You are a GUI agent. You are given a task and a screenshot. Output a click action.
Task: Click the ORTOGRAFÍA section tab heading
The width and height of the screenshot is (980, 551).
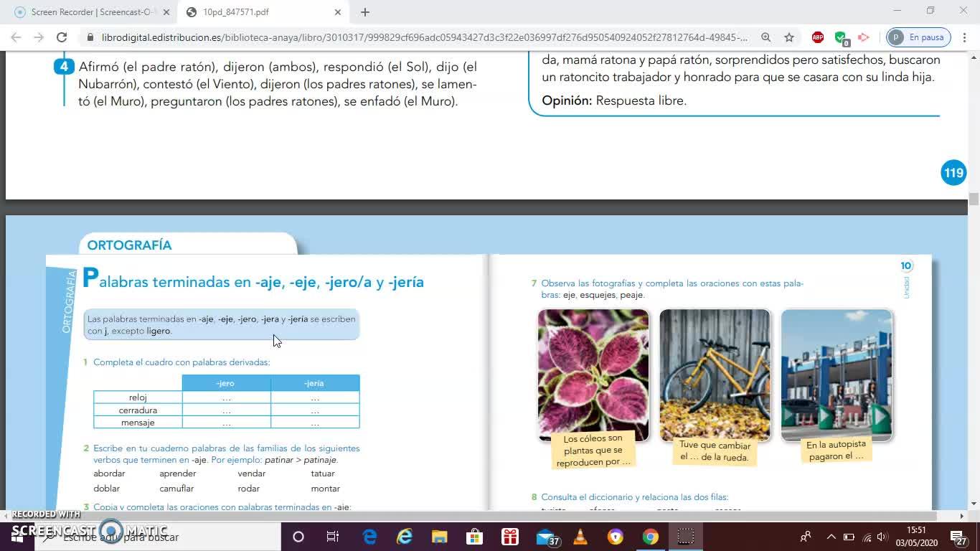tap(129, 245)
